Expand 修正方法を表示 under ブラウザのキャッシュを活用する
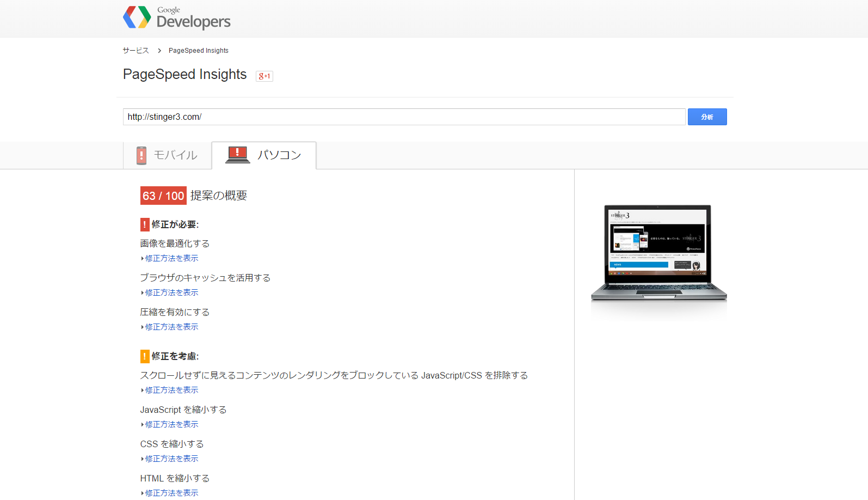 pyautogui.click(x=171, y=292)
